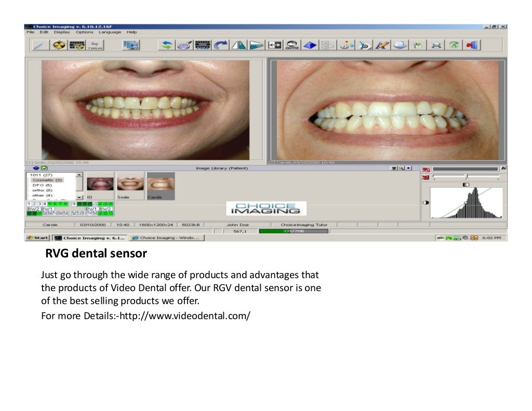Click the gray bar beside upper red icon
Screen dimensions: 532x411
click(x=465, y=169)
